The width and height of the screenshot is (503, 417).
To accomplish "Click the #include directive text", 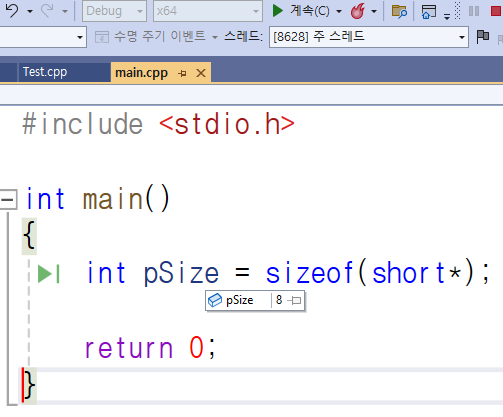I will point(83,124).
